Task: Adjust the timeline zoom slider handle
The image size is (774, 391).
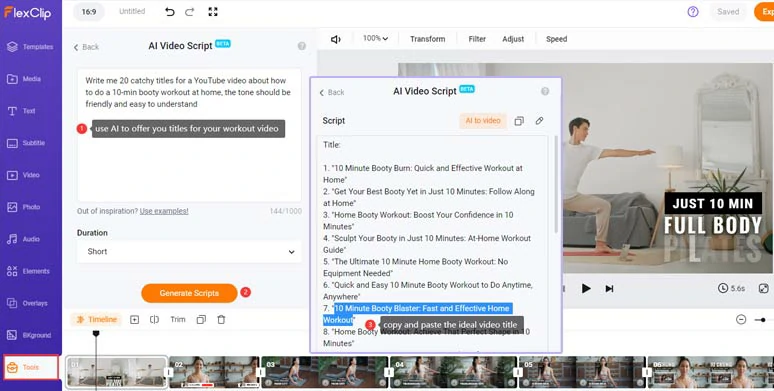Action: click(763, 320)
